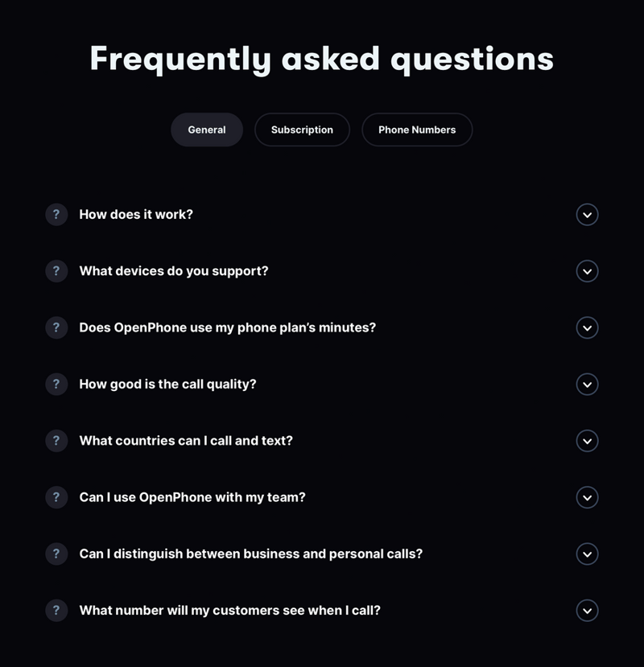This screenshot has height=667, width=644.
Task: Click the Frequently asked questions heading
Action: pyautogui.click(x=322, y=59)
